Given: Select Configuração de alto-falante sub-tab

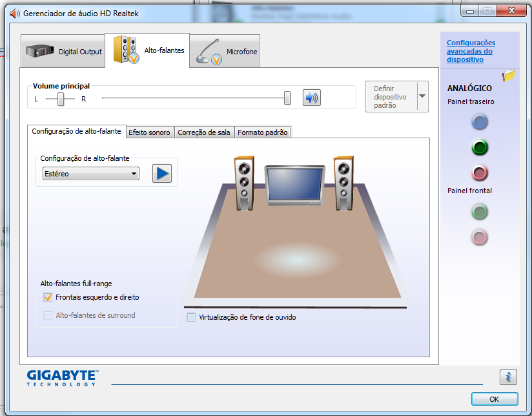Looking at the screenshot, I should [x=76, y=131].
